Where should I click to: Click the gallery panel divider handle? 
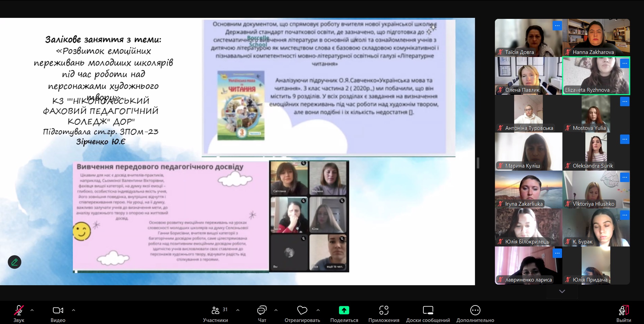point(478,163)
